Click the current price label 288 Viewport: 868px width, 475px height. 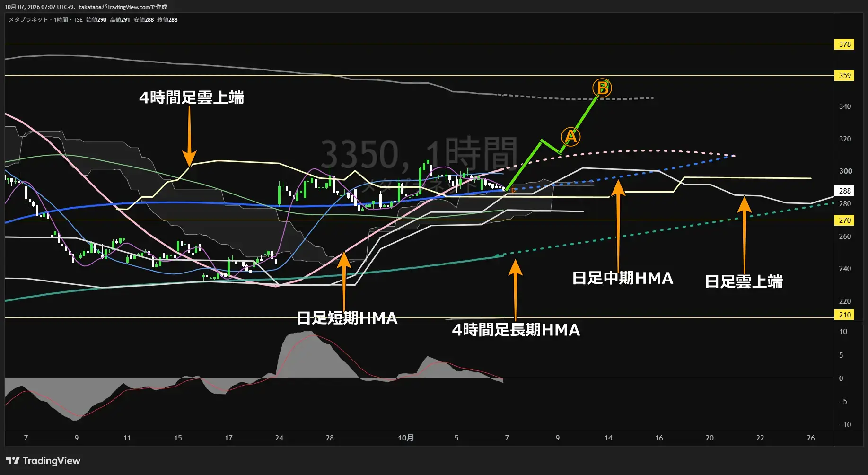pos(845,191)
